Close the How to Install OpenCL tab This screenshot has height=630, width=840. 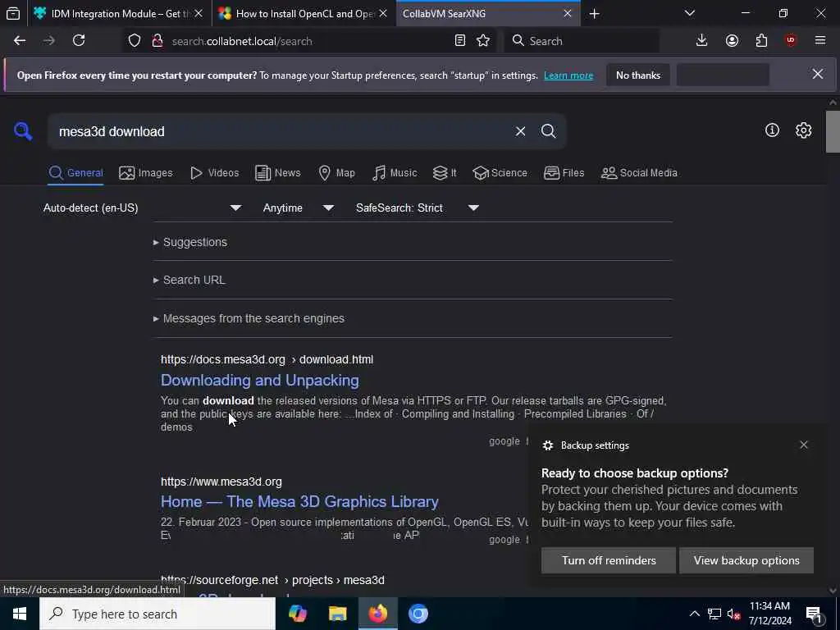(383, 14)
